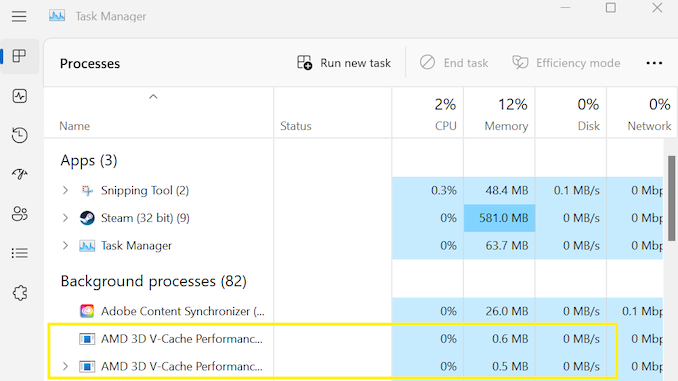This screenshot has width=678, height=381.
Task: Open the Users sidebar icon
Action: [x=19, y=214]
